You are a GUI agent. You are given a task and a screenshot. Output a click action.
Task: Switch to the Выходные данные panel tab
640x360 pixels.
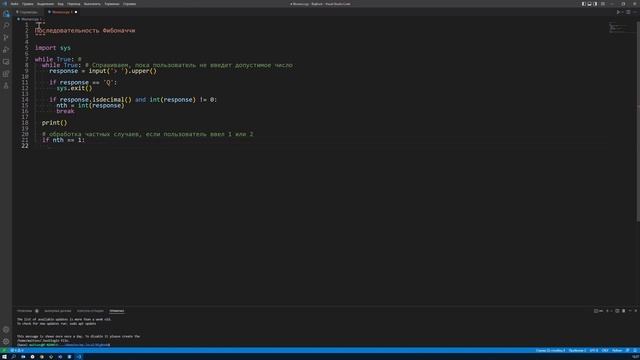[58, 311]
